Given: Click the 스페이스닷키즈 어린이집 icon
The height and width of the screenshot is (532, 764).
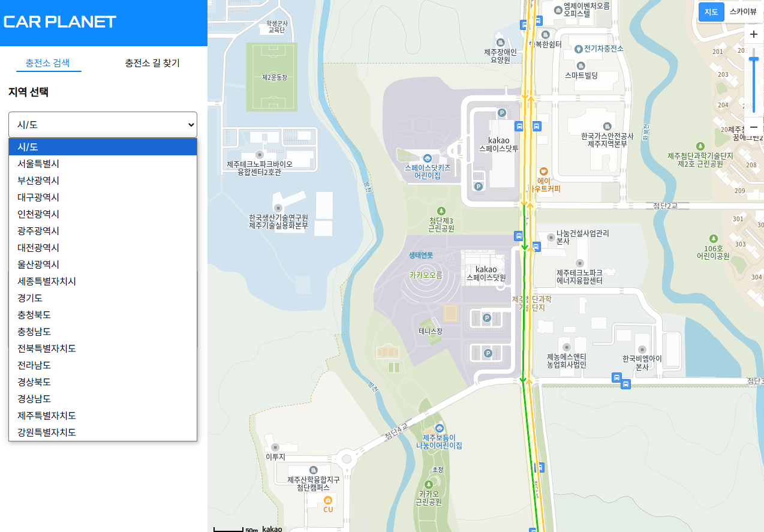Looking at the screenshot, I should click(427, 158).
